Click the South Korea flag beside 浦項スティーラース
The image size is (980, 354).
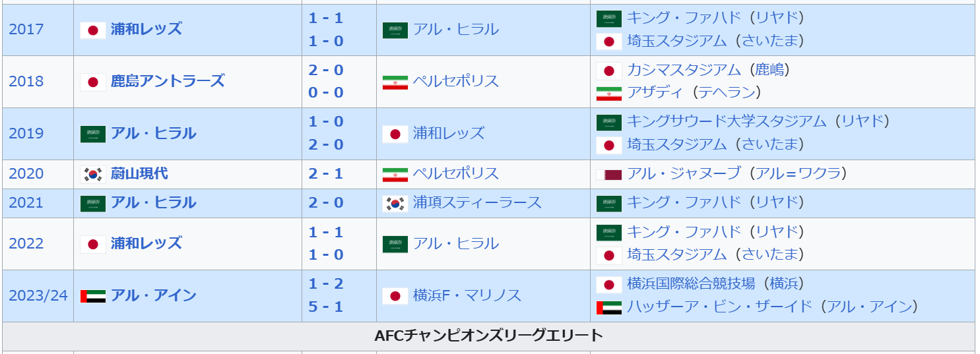[395, 203]
